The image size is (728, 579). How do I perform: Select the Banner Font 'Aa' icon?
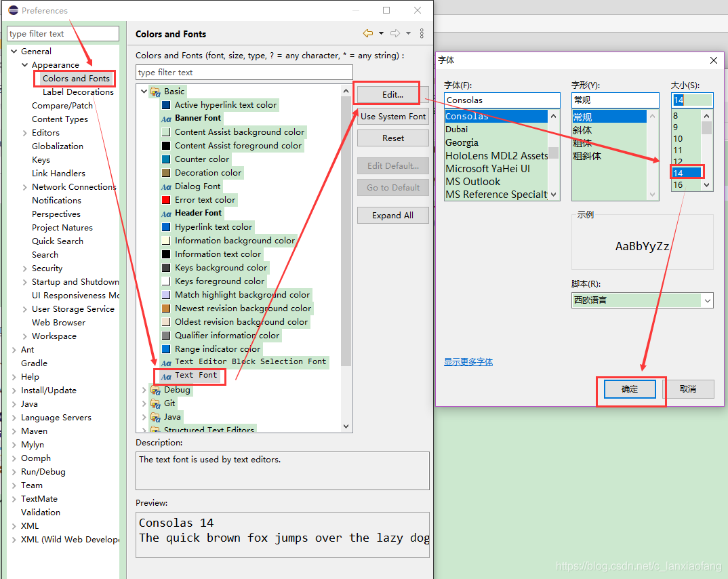point(166,119)
